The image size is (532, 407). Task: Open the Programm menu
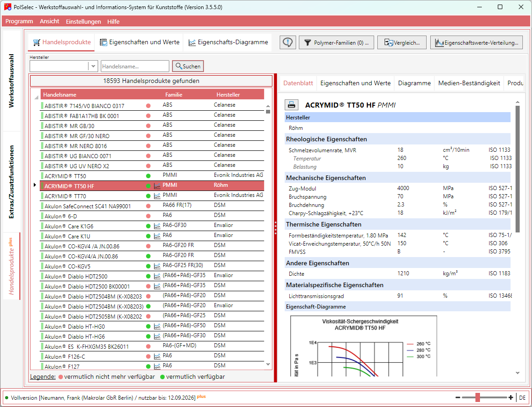(19, 21)
